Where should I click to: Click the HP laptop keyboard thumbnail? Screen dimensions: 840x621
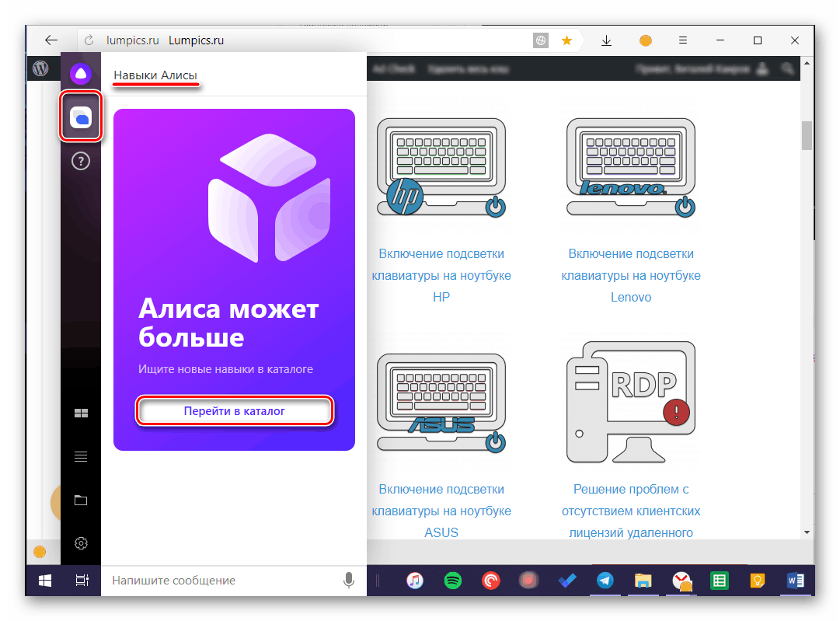tap(441, 167)
